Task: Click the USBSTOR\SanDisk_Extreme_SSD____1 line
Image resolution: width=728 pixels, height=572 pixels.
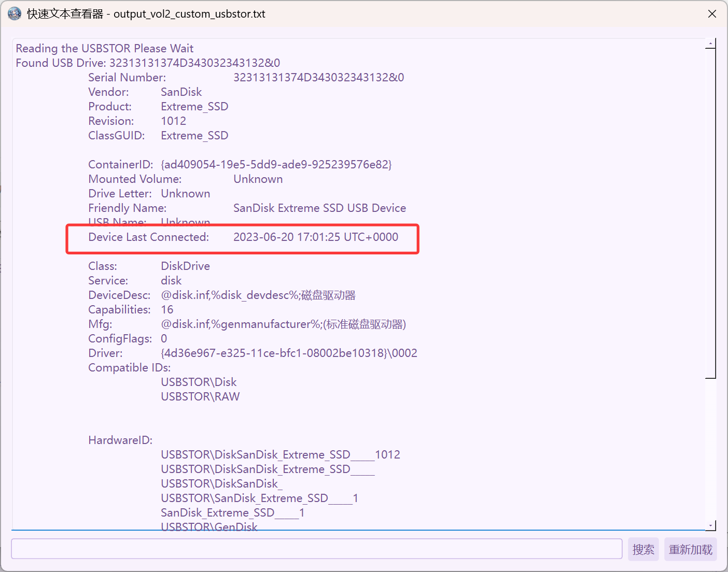Action: tap(260, 498)
